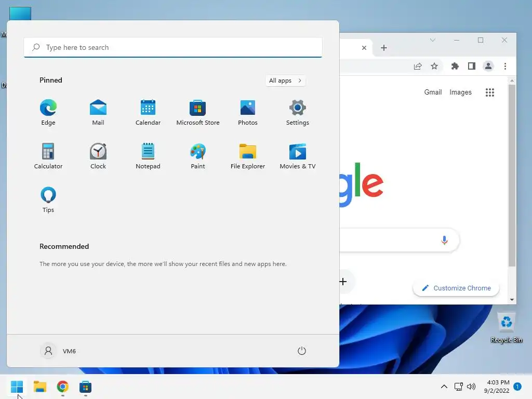Open Microsoft Store from pinned apps
Image resolution: width=532 pixels, height=399 pixels.
[198, 113]
